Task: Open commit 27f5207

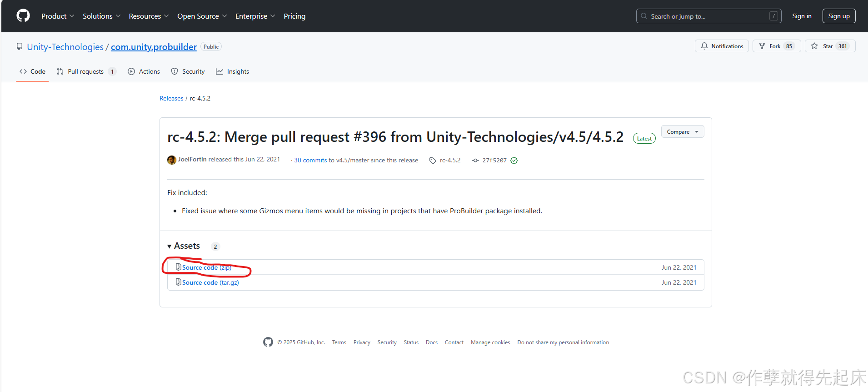Action: 494,160
